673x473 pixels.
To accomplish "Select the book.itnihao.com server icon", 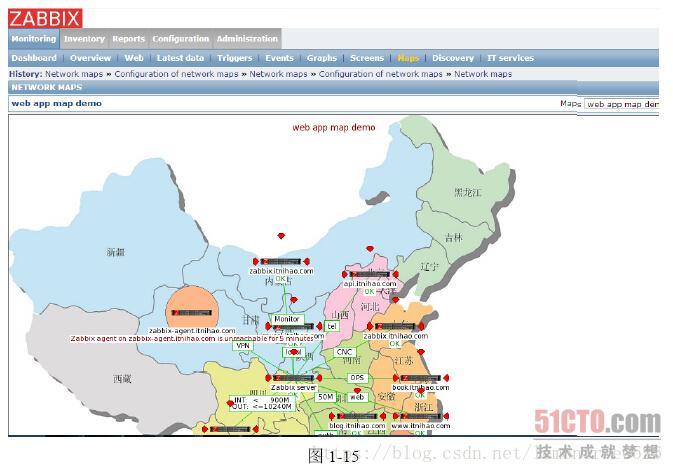I will 421,378.
